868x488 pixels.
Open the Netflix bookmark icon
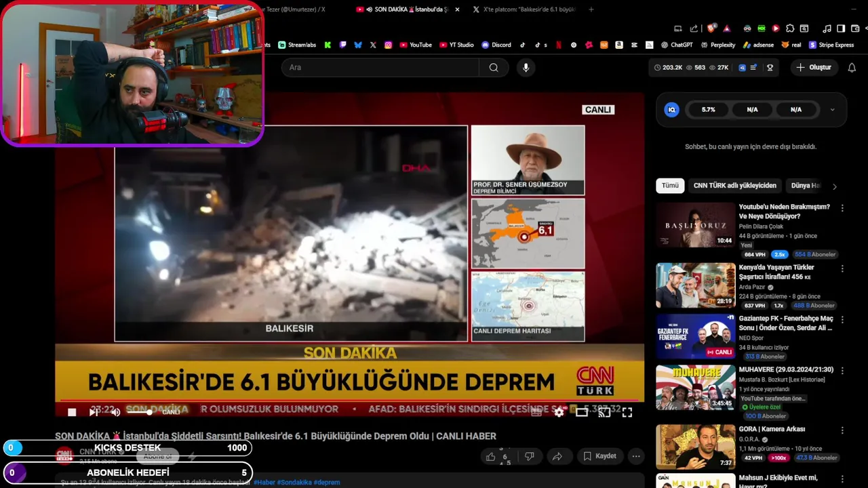coord(559,45)
